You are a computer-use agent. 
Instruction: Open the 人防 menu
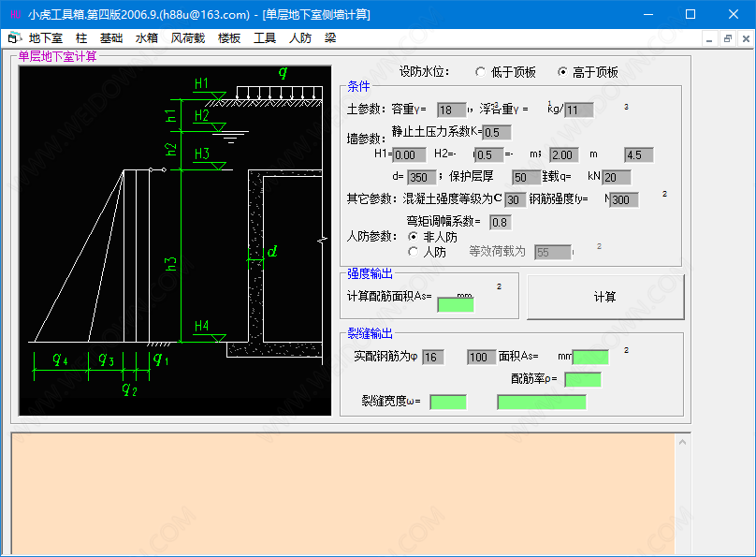click(x=300, y=38)
